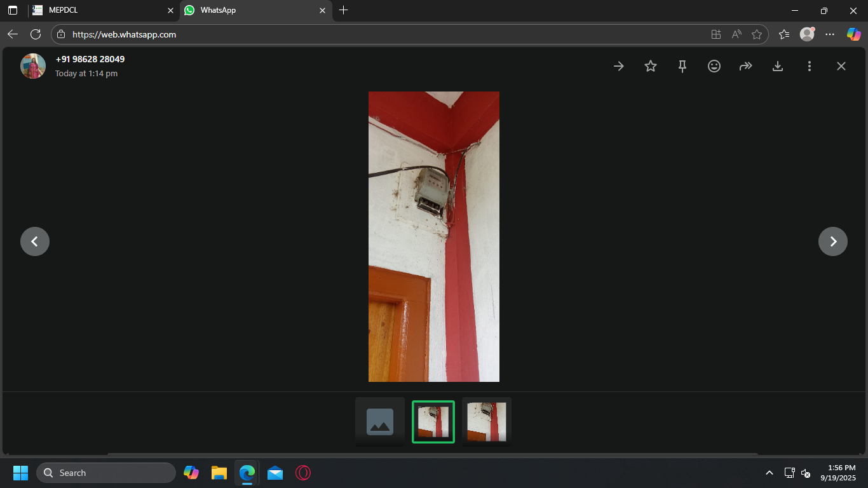Open the sender's profile picture
The width and height of the screenshot is (868, 488).
click(x=33, y=66)
